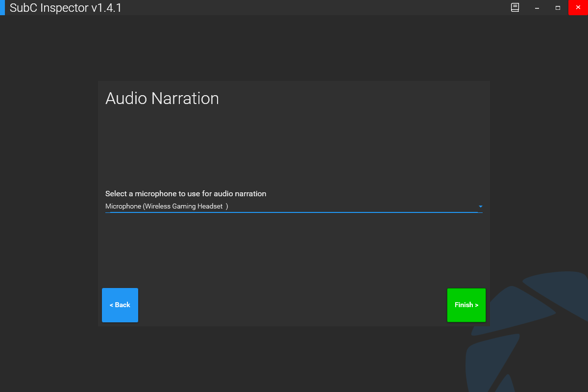
Task: Click the "Wireless Gaming Headset" text in the selector
Action: [x=185, y=207]
